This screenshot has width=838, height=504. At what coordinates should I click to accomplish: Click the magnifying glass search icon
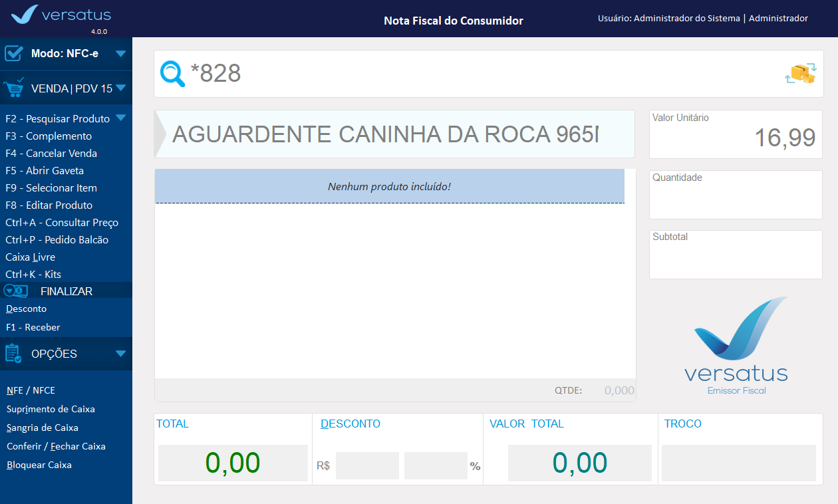tap(173, 74)
